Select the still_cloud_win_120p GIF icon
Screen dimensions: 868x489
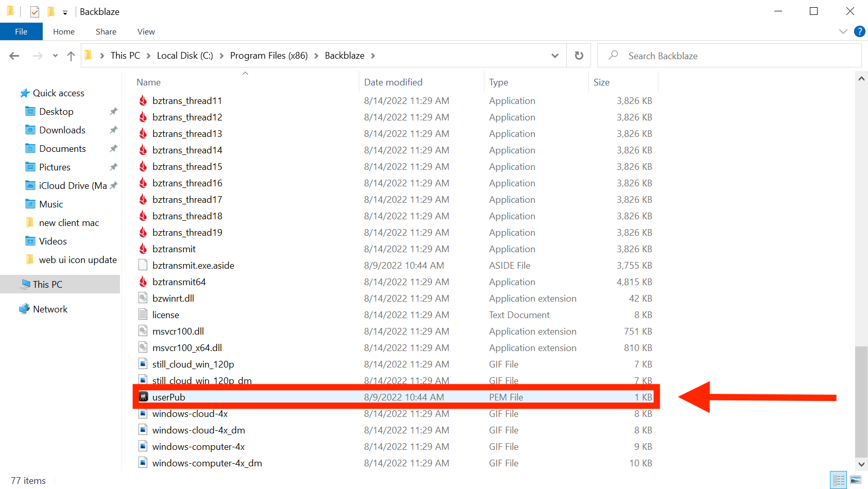(x=143, y=364)
